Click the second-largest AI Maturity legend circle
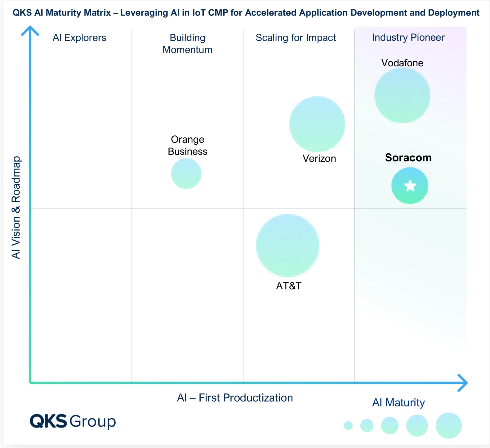 tap(417, 426)
